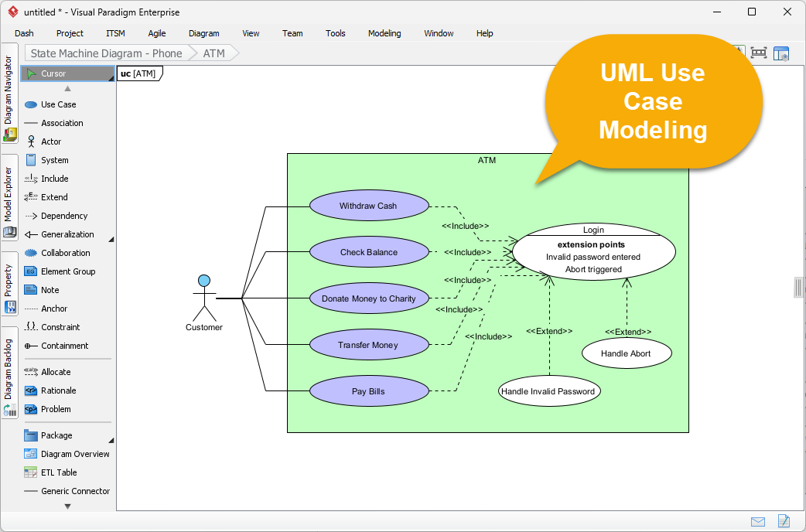Select the Withdraw Cash use case

pos(369,206)
